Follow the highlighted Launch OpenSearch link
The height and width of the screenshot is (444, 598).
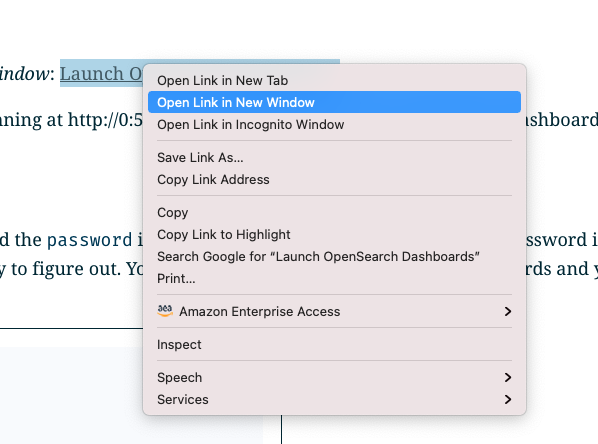coord(101,74)
